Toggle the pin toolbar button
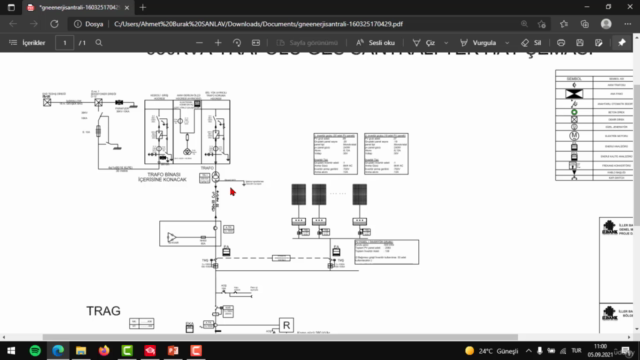This screenshot has width=640, height=360. pos(622,43)
